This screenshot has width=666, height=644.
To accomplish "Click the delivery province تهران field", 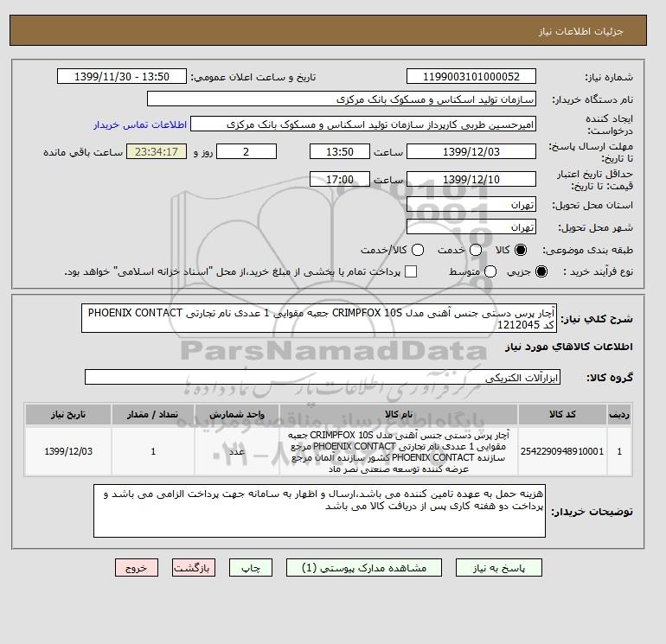I will pos(471,205).
